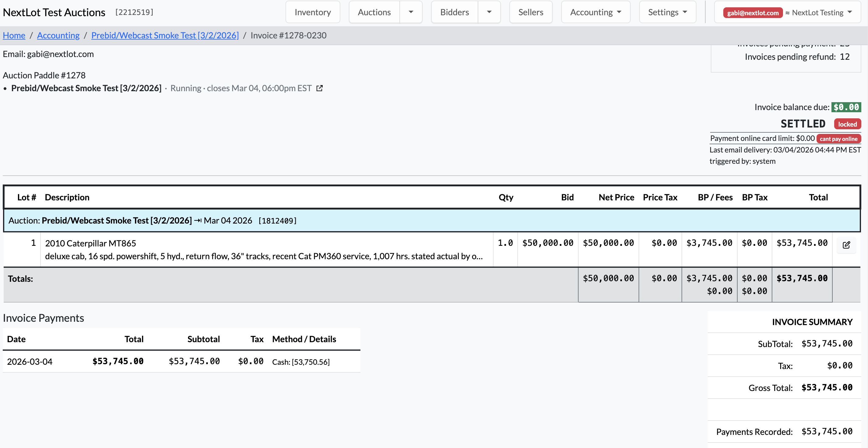Image resolution: width=868 pixels, height=448 pixels.
Task: Open Prebid/Webcast Smoke Test under Auction Paddle
Action: pyautogui.click(x=86, y=88)
